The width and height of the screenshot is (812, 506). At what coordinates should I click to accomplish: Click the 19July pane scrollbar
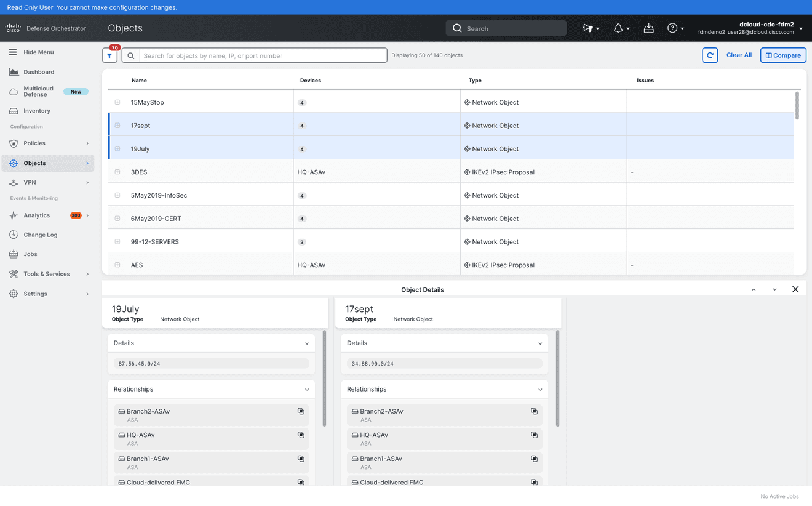tap(325, 379)
